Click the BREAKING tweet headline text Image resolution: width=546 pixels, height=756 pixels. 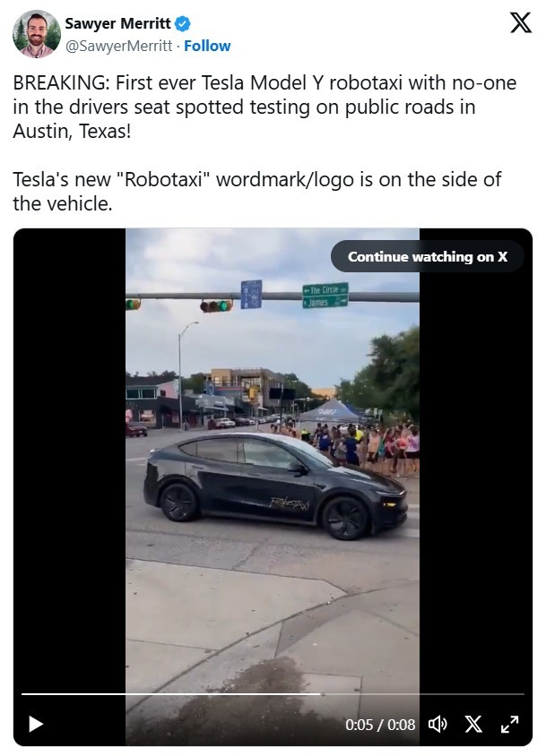point(264,107)
